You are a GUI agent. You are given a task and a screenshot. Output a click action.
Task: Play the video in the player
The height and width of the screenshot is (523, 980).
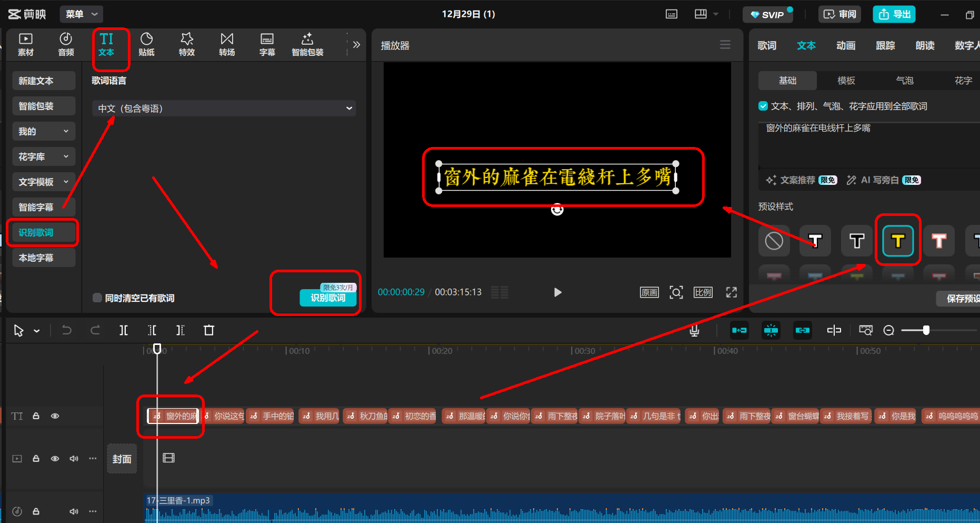pyautogui.click(x=558, y=292)
